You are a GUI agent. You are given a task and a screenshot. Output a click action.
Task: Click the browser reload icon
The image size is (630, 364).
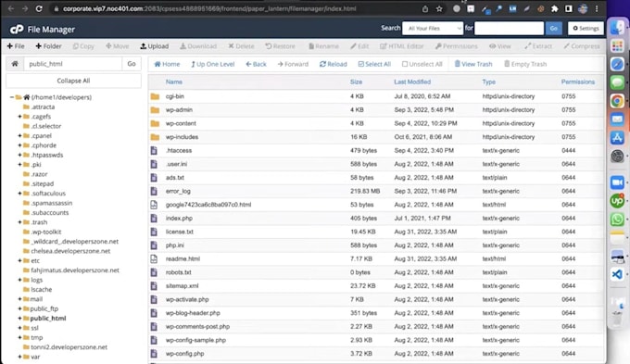point(39,8)
